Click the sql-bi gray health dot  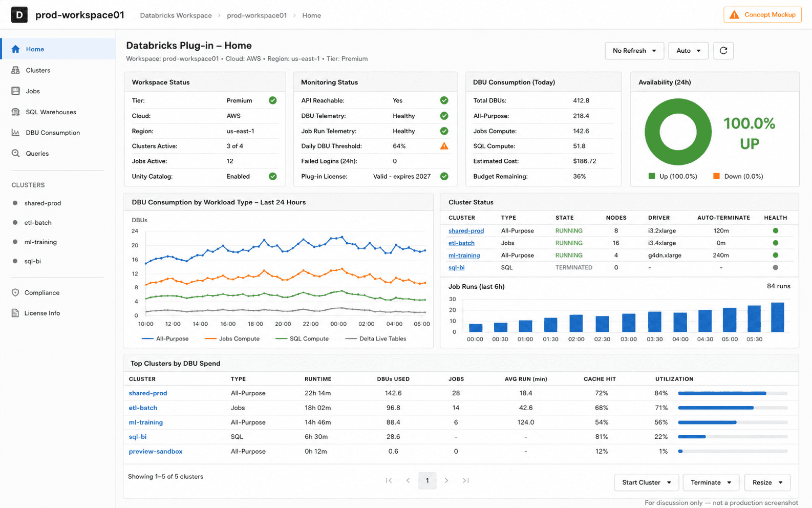[x=776, y=267]
